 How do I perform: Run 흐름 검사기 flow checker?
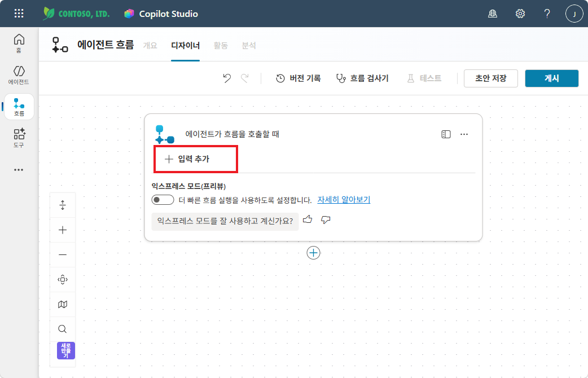tap(362, 78)
